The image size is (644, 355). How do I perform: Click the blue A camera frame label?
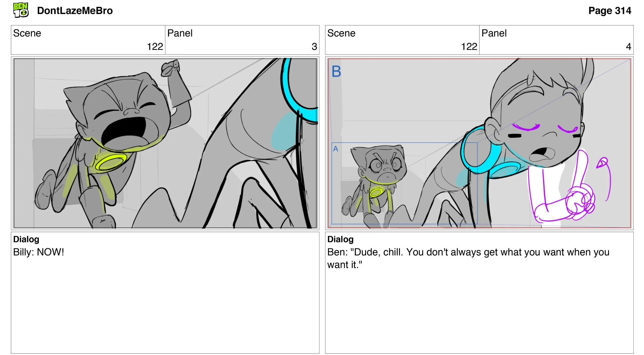coord(335,149)
